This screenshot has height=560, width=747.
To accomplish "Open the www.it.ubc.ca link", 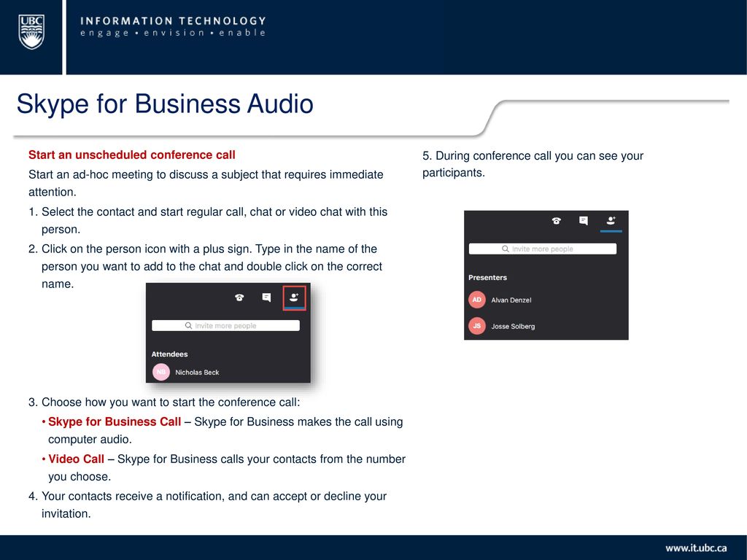I will (x=696, y=548).
